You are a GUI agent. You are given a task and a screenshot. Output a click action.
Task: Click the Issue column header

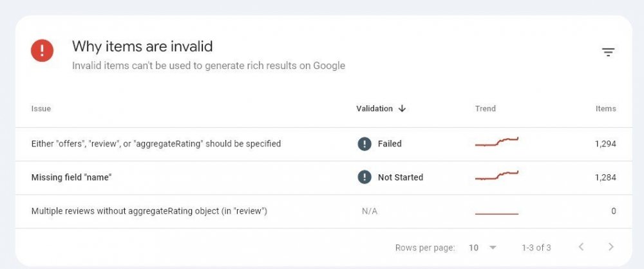click(41, 108)
